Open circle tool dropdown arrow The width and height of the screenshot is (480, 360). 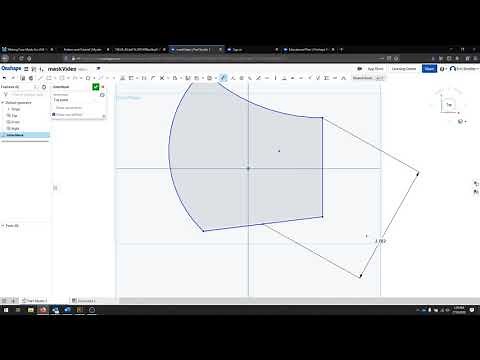point(68,78)
